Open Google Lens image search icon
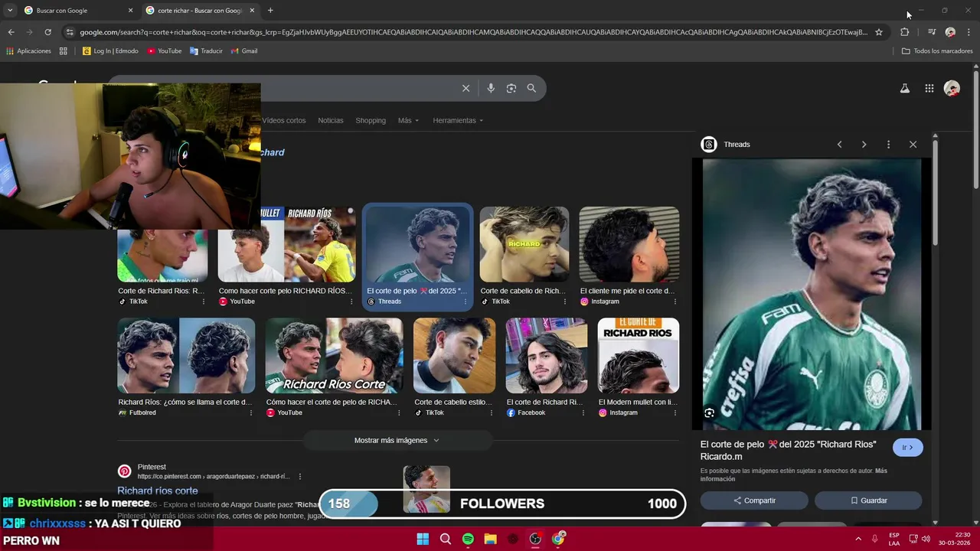 click(x=511, y=88)
